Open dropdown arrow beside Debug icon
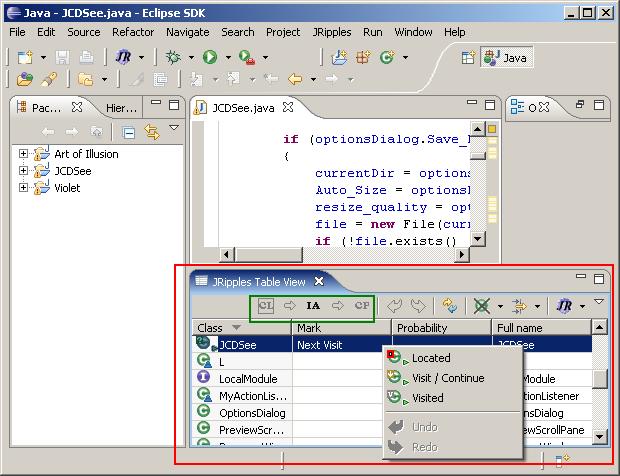 (x=191, y=58)
